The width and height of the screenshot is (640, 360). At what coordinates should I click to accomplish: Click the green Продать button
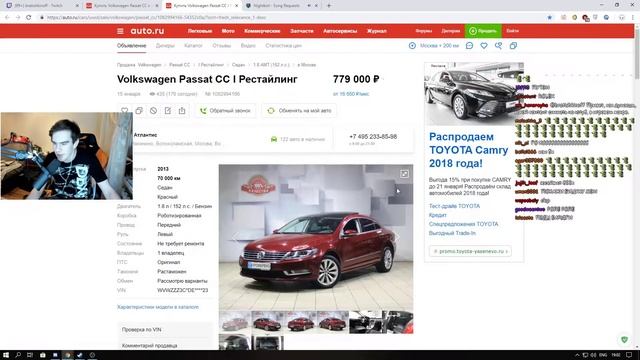483,31
